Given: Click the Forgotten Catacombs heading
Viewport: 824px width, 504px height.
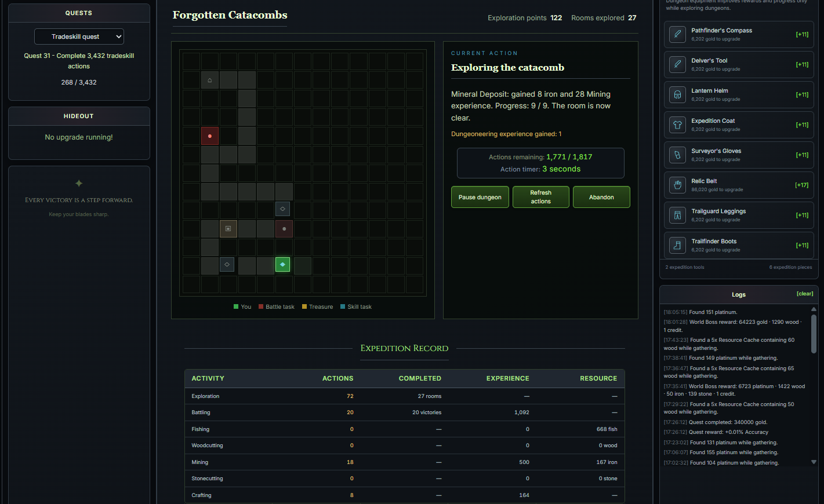Looking at the screenshot, I should click(230, 15).
